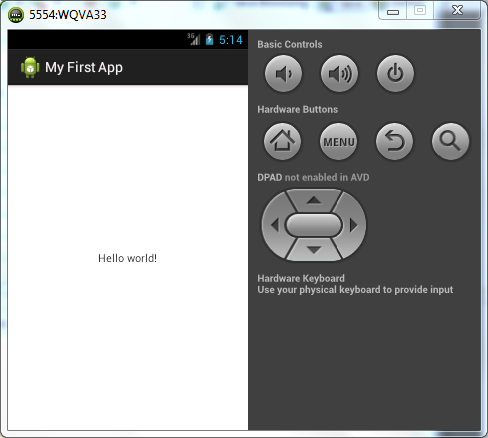Screen dimensions: 488x438
Task: Click DPAD down arrow
Action: pyautogui.click(x=314, y=250)
